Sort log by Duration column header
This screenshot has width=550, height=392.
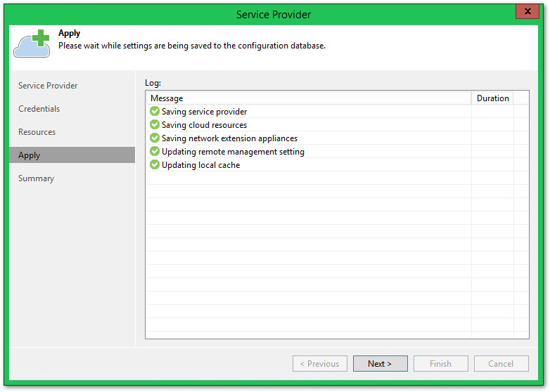(492, 98)
